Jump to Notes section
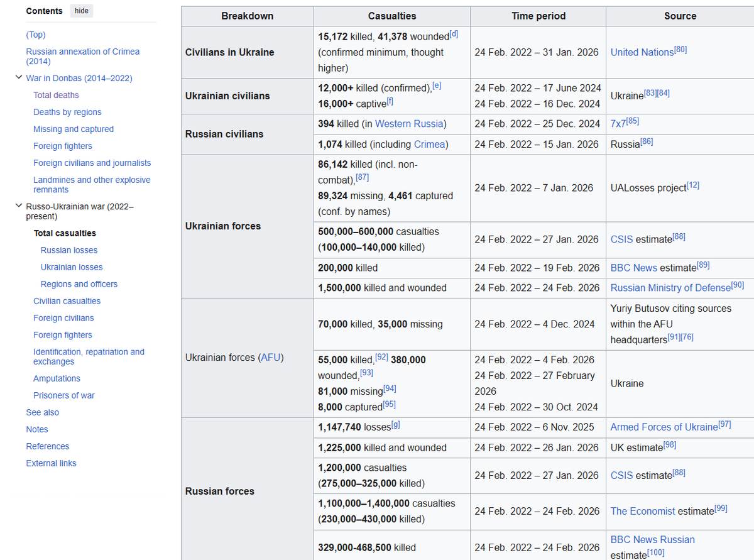This screenshot has height=560, width=754. 37,429
